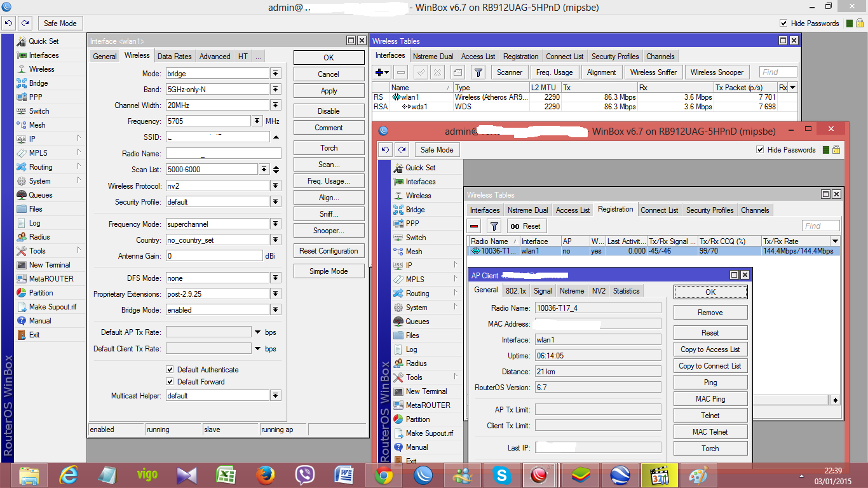
Task: Toggle the Default Forward checkbox
Action: coord(170,382)
